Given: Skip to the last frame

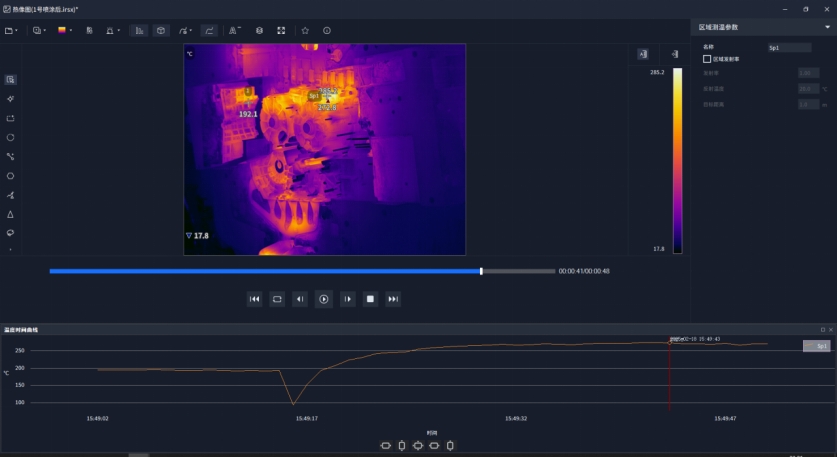Looking at the screenshot, I should [x=393, y=299].
